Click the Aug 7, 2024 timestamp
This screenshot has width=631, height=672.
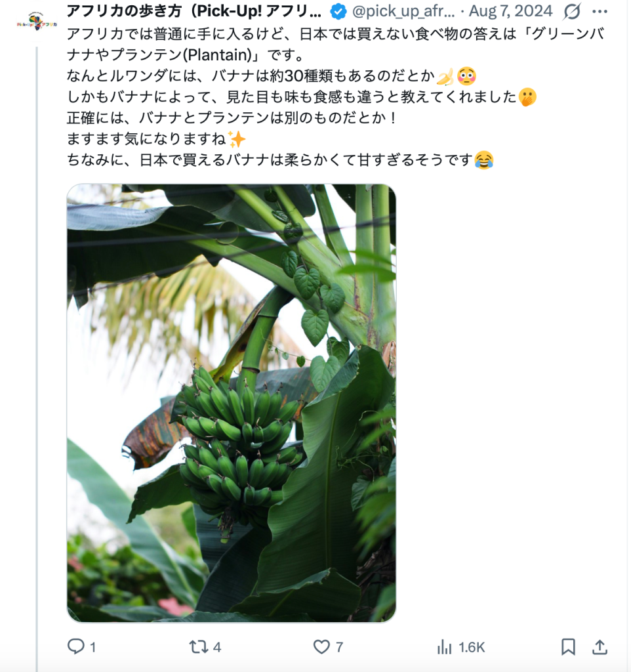pos(510,12)
